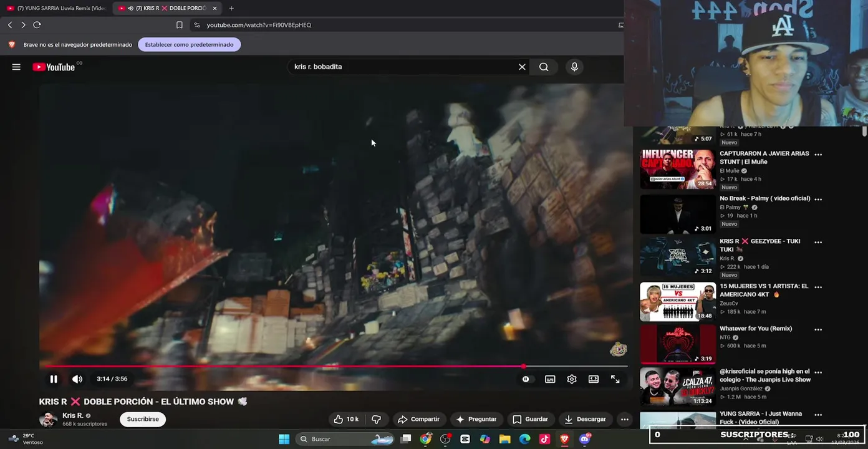Image resolution: width=868 pixels, height=449 pixels.
Task: Turn on subtitles in the player
Action: (x=550, y=379)
